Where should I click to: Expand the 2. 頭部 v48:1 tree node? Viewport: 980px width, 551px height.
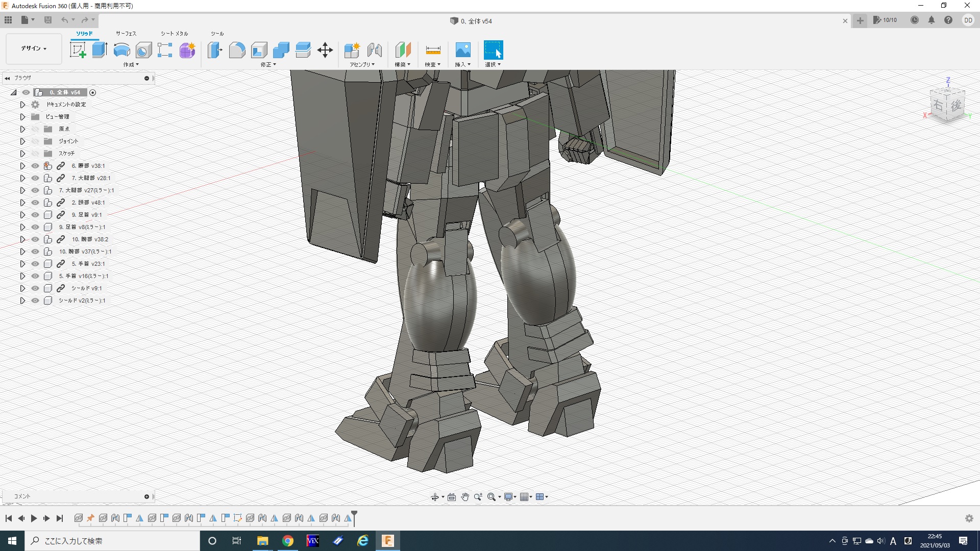pyautogui.click(x=22, y=203)
